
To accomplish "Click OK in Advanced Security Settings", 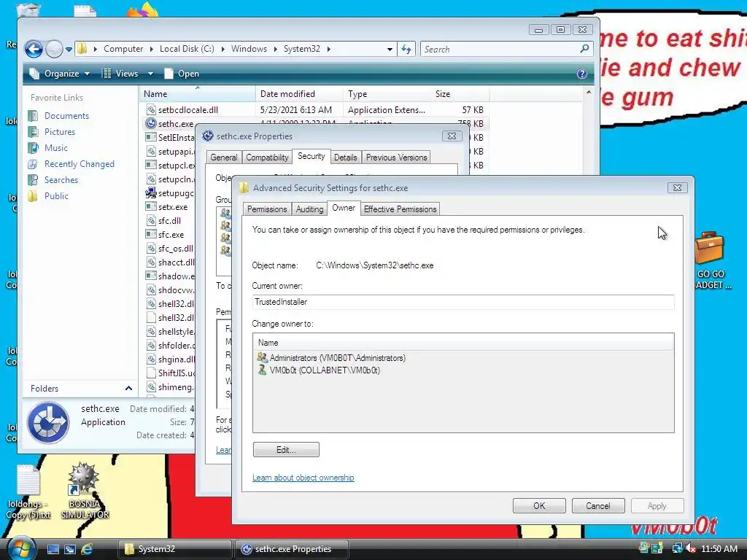I will tap(539, 506).
